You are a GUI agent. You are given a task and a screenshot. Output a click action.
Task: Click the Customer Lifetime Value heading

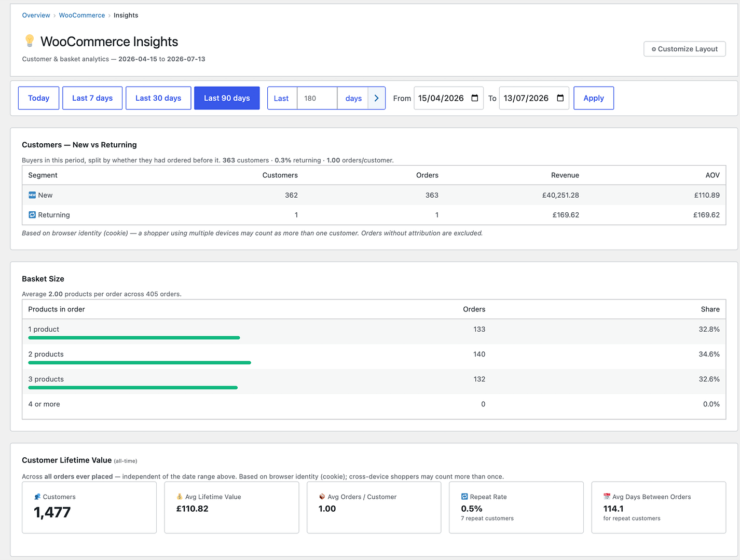[67, 460]
